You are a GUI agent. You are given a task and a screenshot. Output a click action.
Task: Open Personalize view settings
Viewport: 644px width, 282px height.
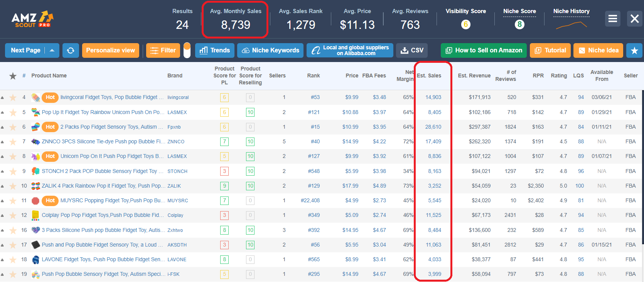(111, 50)
